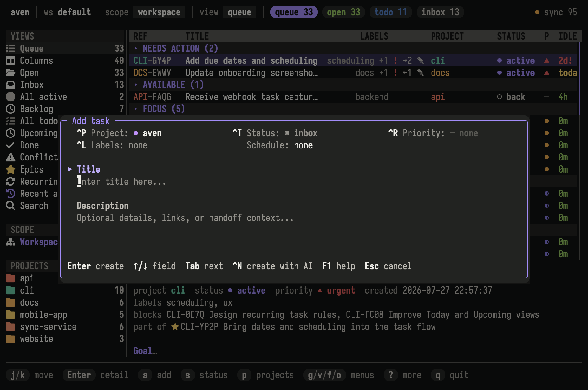
Task: Click the urgent priority triangle on CLI-GY4P row
Action: (547, 60)
